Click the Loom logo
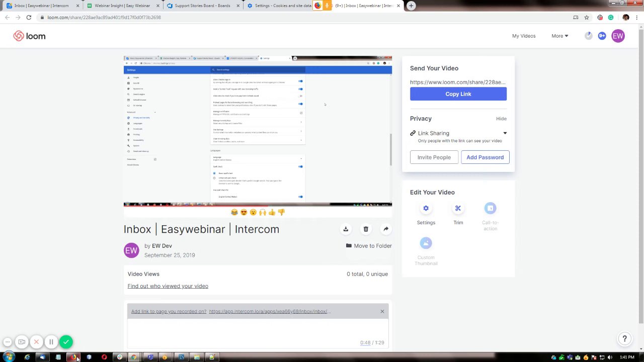 coord(29,36)
